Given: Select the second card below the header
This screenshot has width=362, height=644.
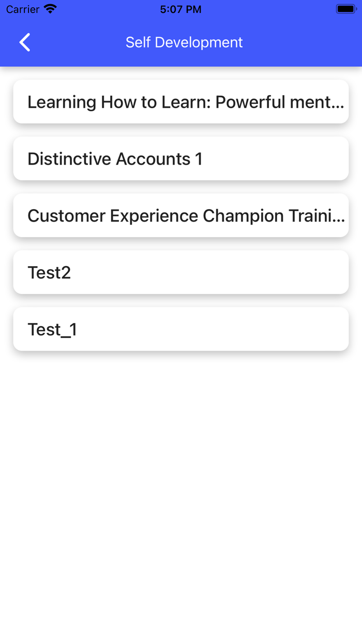Looking at the screenshot, I should (181, 158).
